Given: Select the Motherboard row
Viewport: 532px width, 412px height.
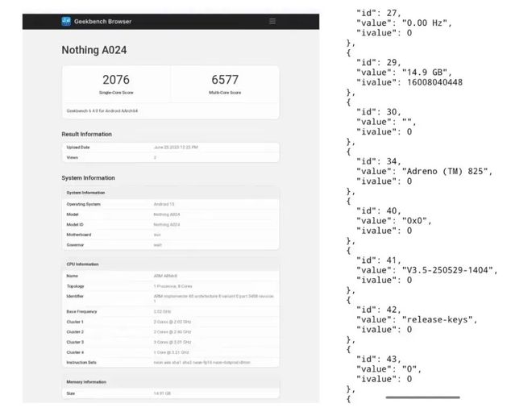Looking at the screenshot, I should (x=170, y=235).
